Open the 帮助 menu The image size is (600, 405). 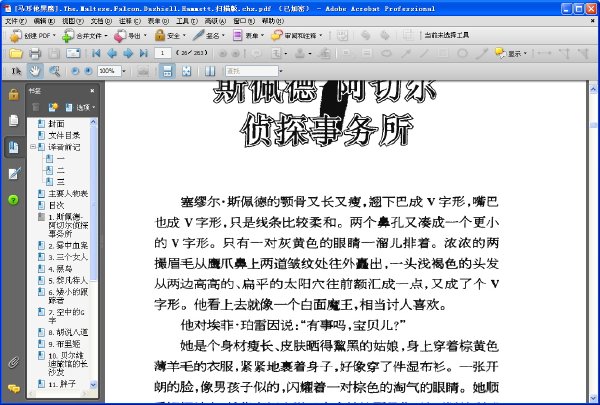click(x=272, y=21)
